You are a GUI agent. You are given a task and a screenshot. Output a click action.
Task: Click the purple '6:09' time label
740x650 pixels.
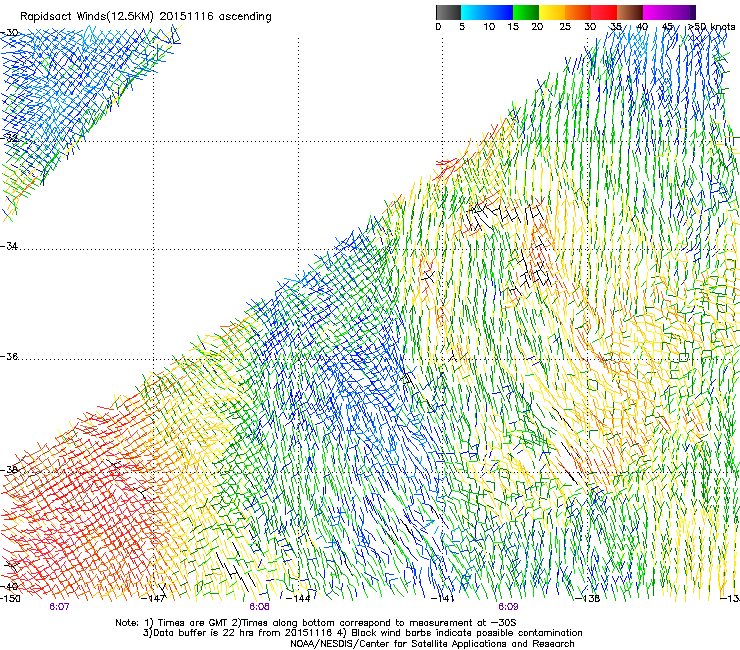tap(508, 607)
